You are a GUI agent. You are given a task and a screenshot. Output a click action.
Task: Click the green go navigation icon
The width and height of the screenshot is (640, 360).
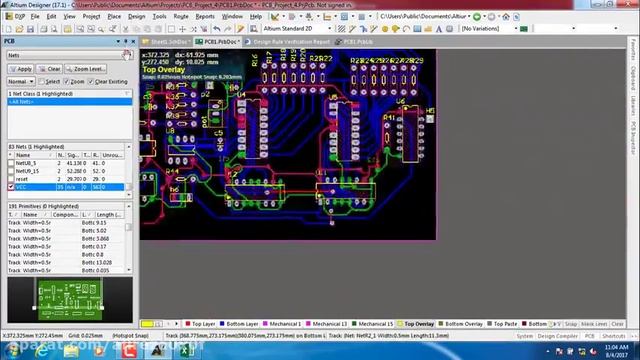point(476,17)
